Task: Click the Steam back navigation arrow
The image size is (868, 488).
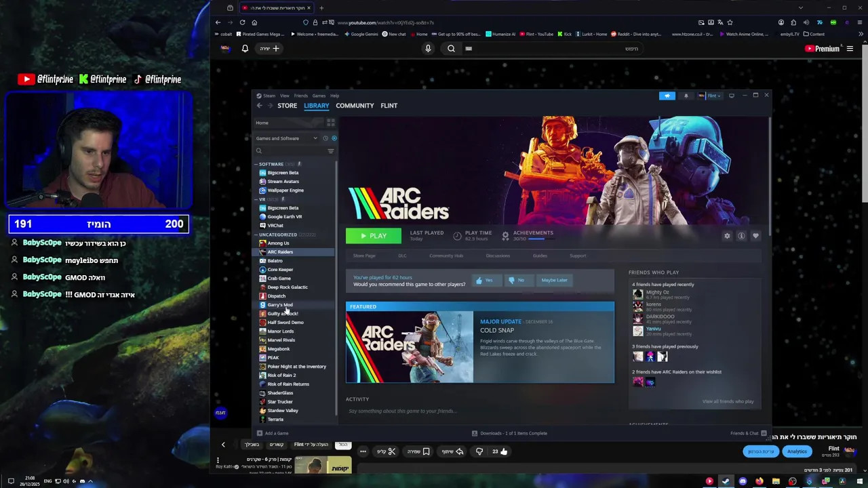Action: click(259, 106)
